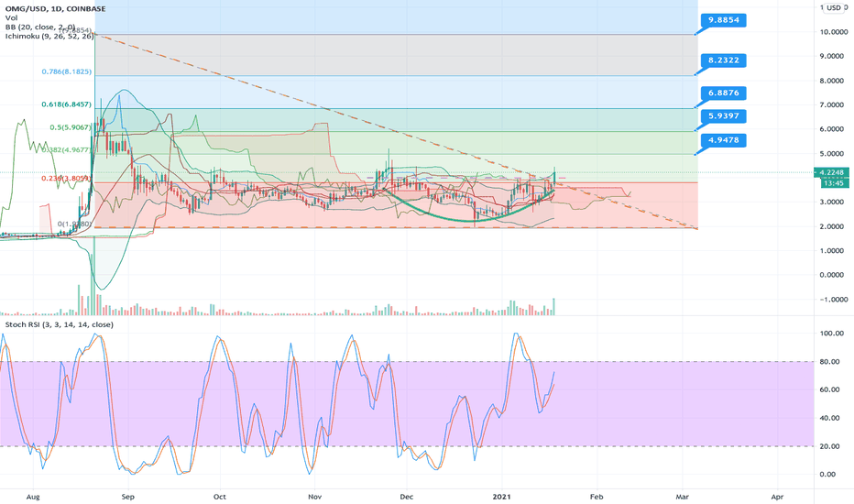This screenshot has width=854, height=504.
Task: Click the current price label 4.2248
Action: (832, 172)
